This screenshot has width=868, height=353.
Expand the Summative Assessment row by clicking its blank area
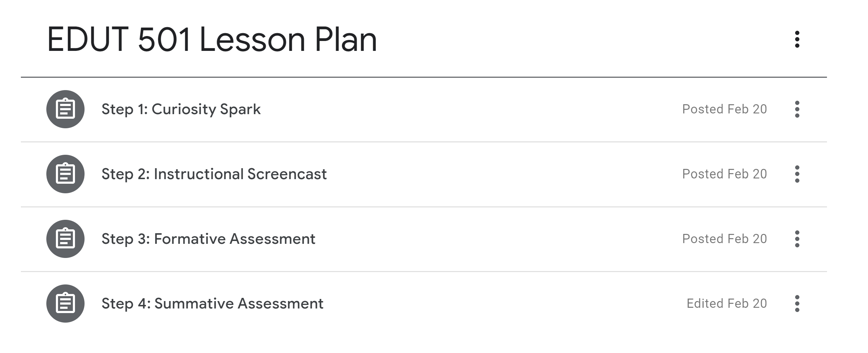point(495,304)
